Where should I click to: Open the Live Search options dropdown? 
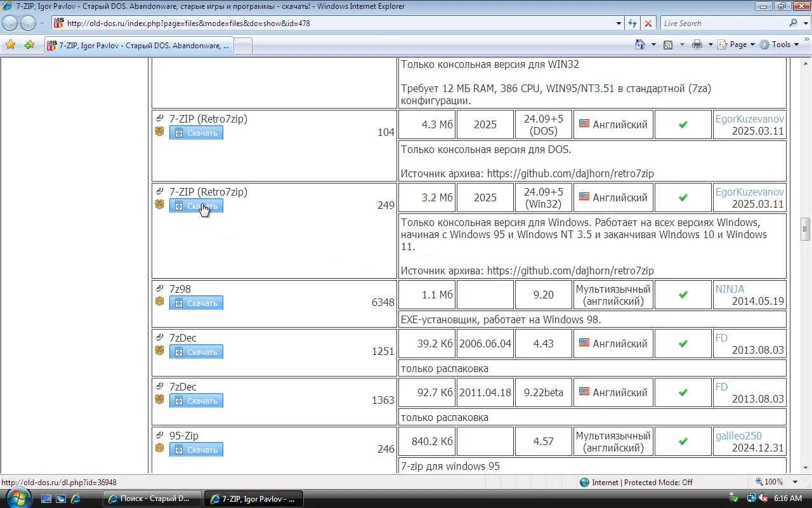[x=806, y=23]
